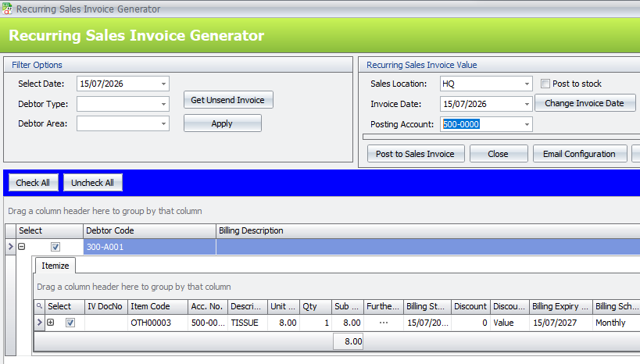Viewport: 640px width, 364px height.
Task: Toggle the Select checkbox for debtor 300-A001
Action: coord(55,247)
